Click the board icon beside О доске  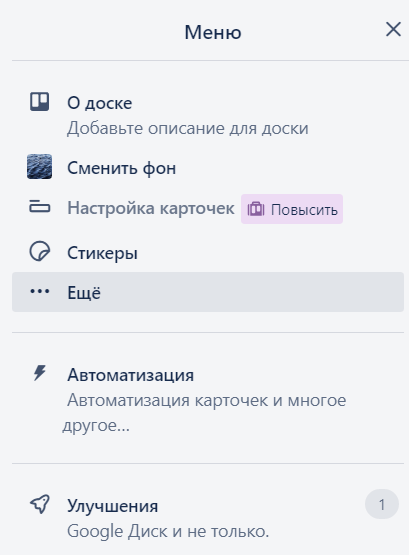(39, 102)
